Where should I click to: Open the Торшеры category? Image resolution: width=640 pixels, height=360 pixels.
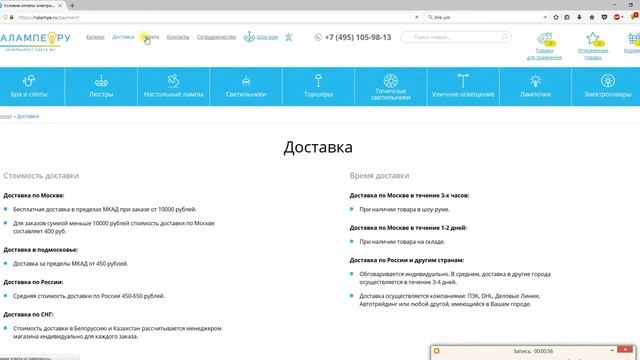pyautogui.click(x=318, y=87)
